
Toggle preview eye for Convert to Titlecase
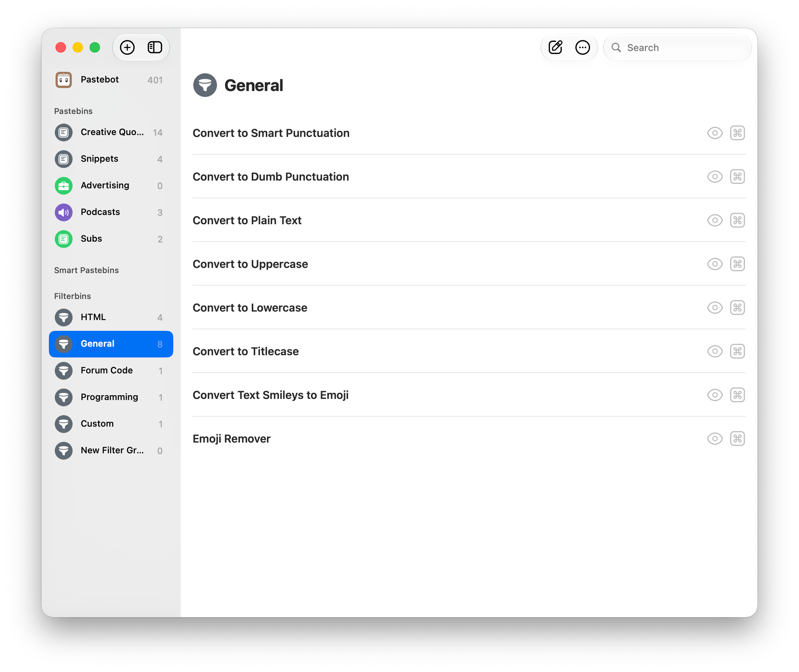(x=715, y=351)
